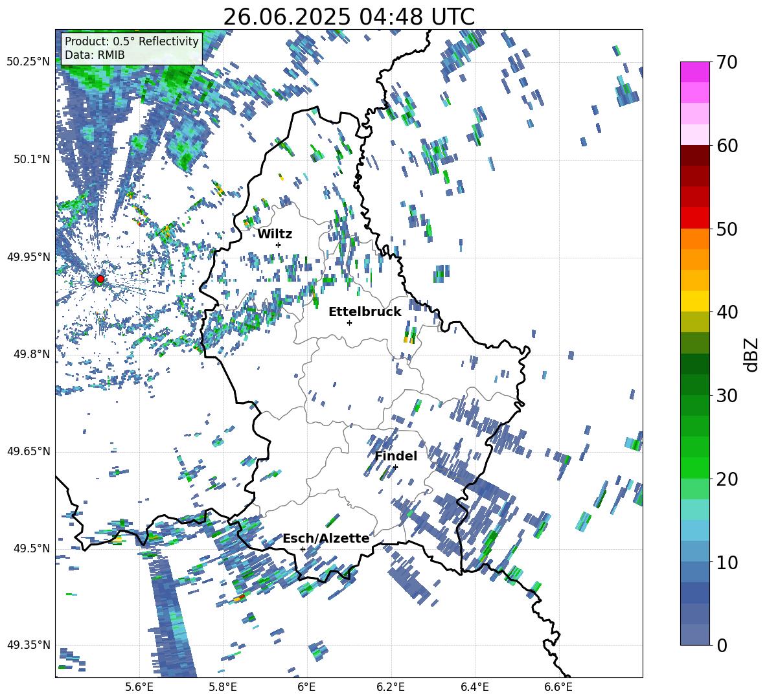
Task: Click the 5.6°E longitude label
Action: 139,687
